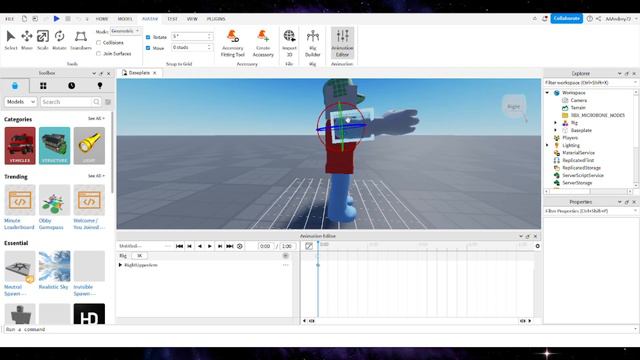640x360 pixels.
Task: Choose the Select tool in the ribbon
Action: pos(11,40)
